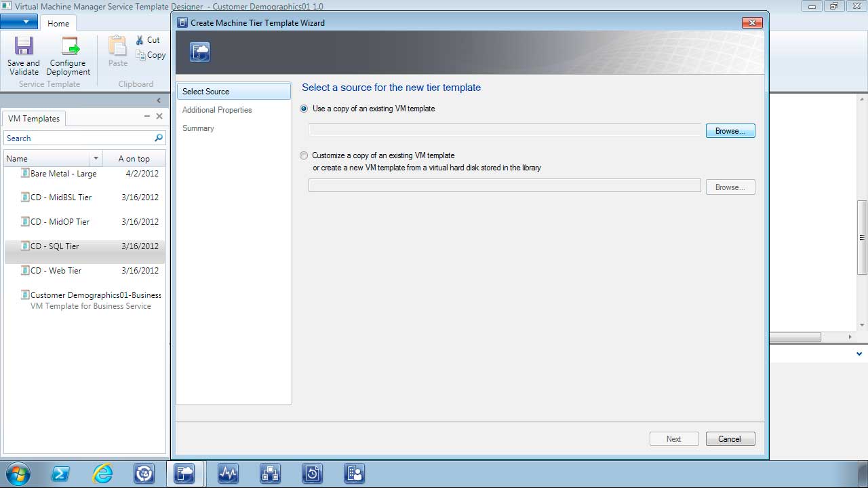Open the monitoring waveform taskbar app

(x=229, y=474)
